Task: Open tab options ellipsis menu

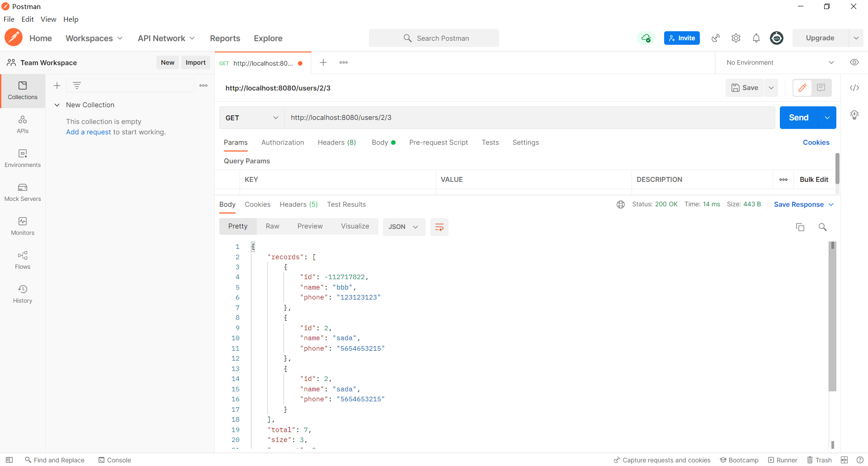Action: tap(344, 62)
